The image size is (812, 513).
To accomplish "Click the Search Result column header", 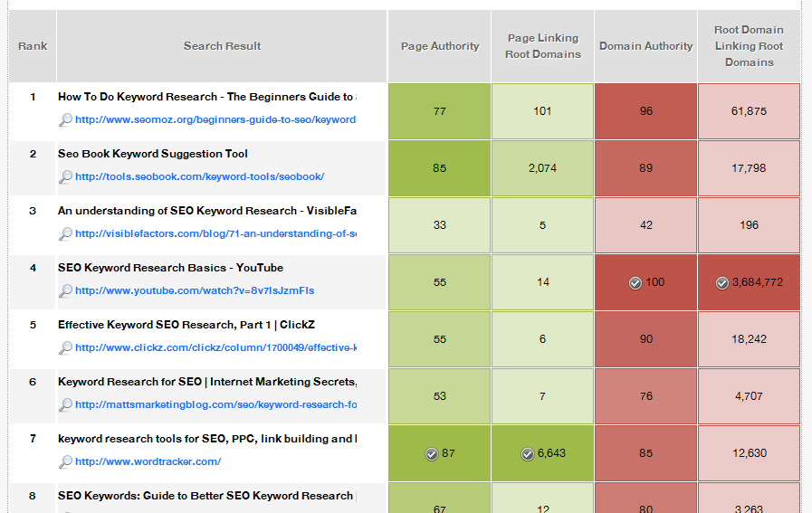I will [222, 46].
